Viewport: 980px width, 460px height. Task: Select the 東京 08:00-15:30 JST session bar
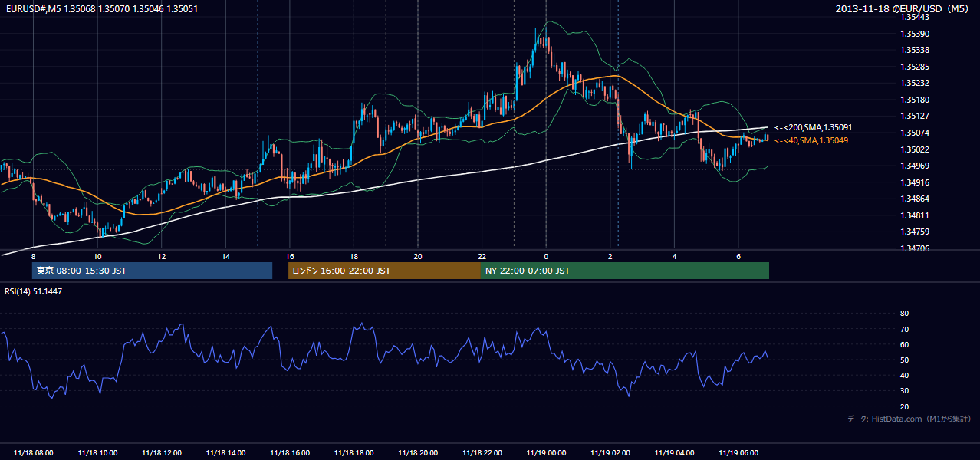[x=152, y=271]
